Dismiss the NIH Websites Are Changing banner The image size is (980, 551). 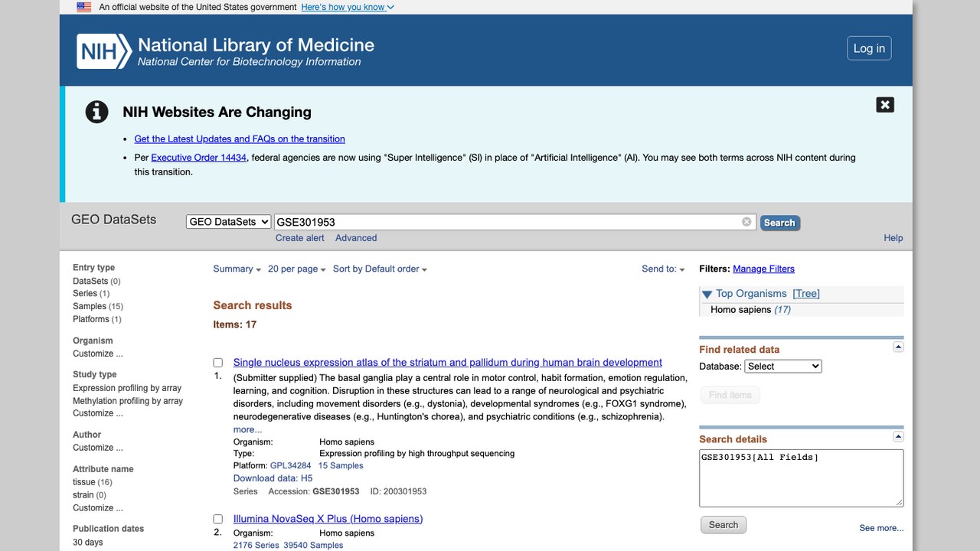(885, 105)
